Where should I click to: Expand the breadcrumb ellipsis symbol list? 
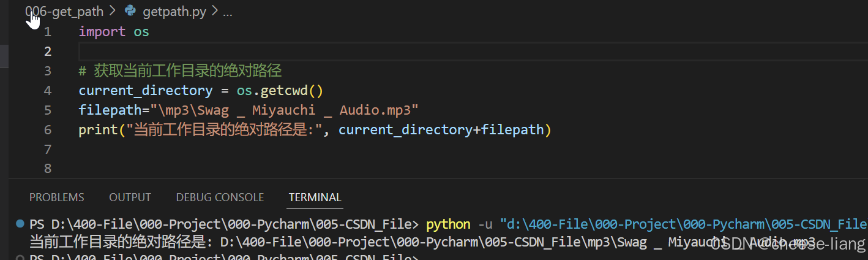(x=227, y=11)
